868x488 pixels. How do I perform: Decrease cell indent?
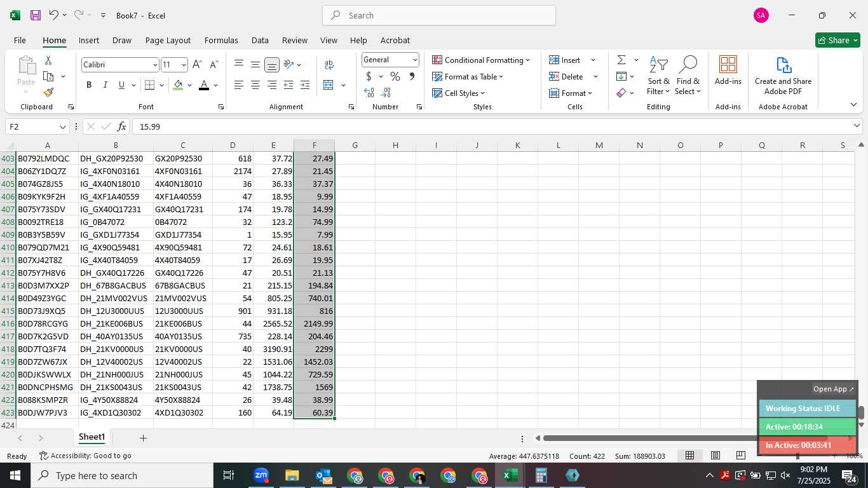[x=288, y=85]
